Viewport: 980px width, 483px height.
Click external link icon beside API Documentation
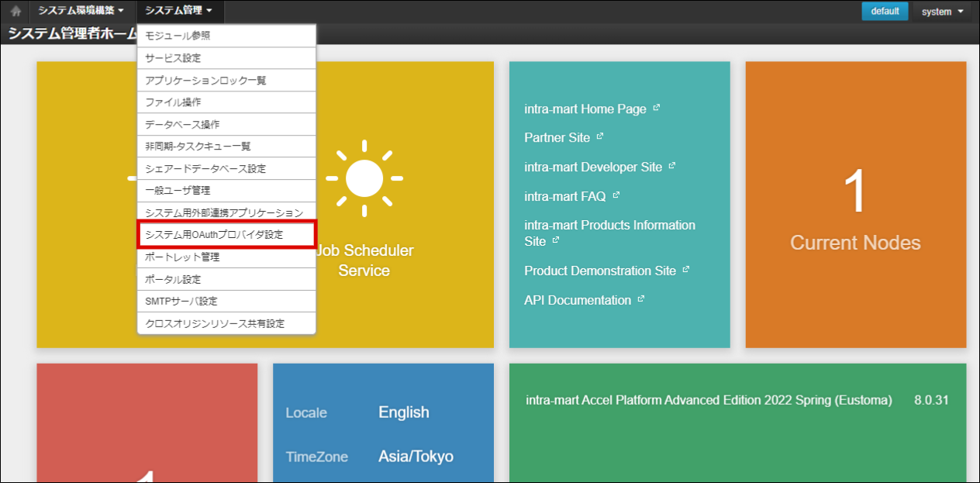pyautogui.click(x=641, y=299)
